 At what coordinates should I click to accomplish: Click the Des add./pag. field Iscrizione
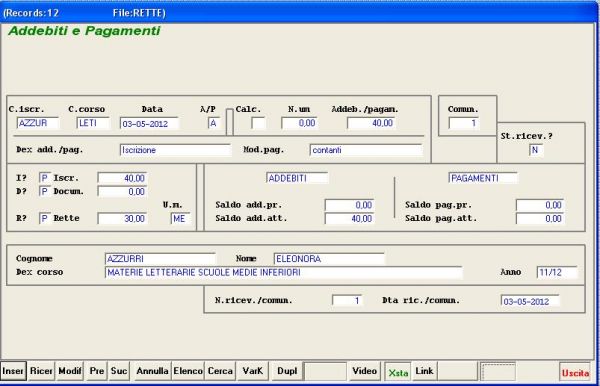176,150
